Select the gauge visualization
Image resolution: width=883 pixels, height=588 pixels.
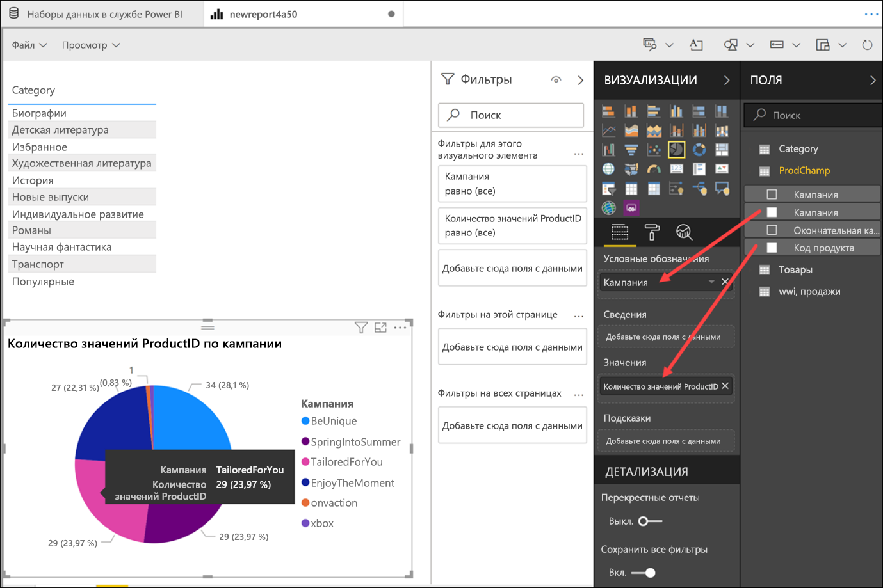654,169
